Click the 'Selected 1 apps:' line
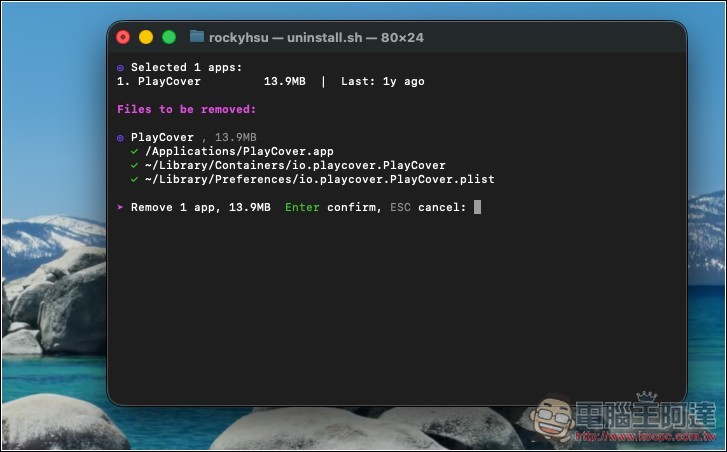The height and width of the screenshot is (452, 727). click(x=186, y=68)
